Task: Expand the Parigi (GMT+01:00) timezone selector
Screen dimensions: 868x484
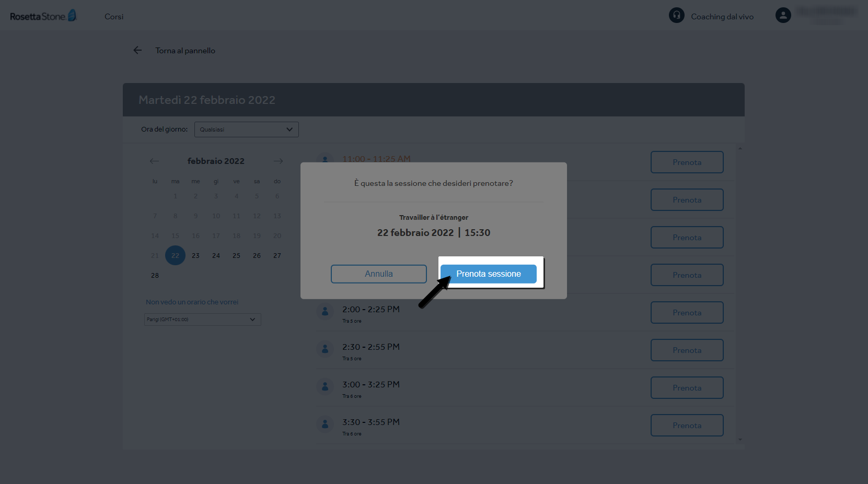Action: click(203, 320)
